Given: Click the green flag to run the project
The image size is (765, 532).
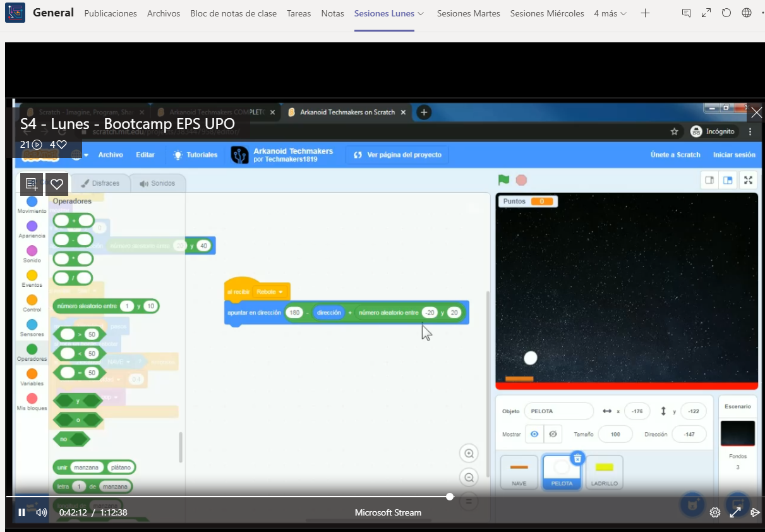Looking at the screenshot, I should (503, 180).
